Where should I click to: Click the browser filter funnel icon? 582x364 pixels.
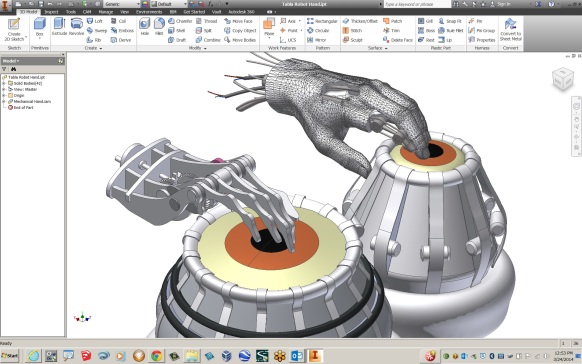click(4, 69)
